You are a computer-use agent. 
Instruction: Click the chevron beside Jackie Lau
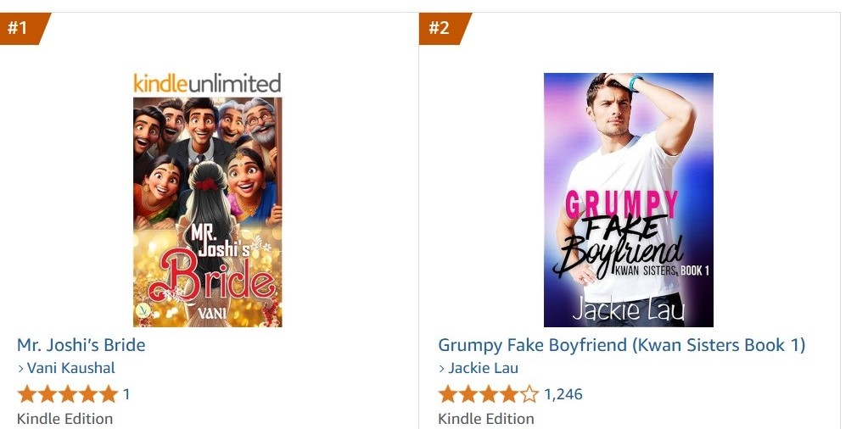point(442,369)
